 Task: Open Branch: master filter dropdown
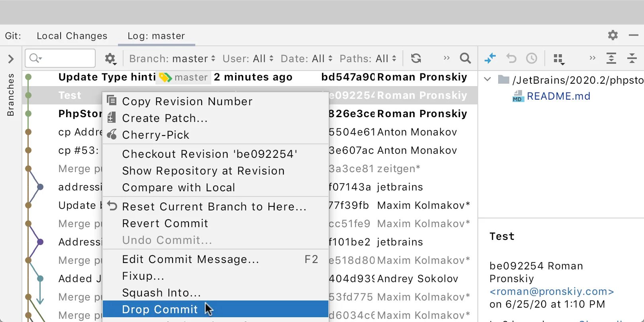172,59
